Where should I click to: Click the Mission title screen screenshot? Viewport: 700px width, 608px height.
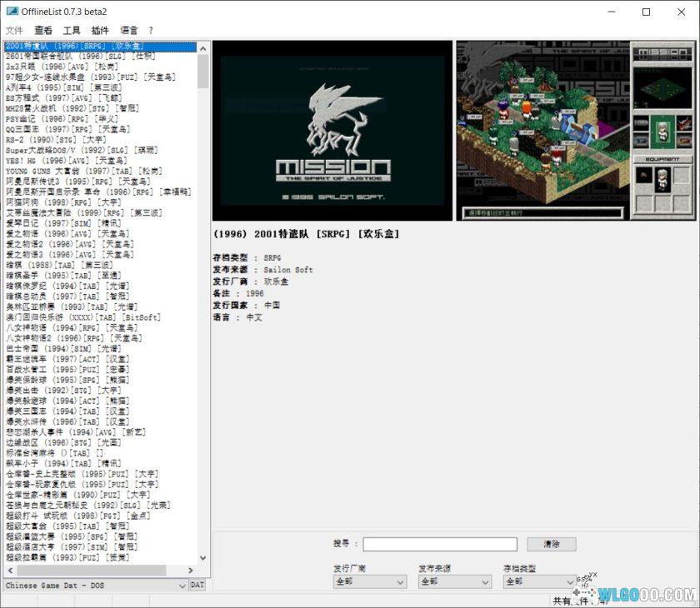tap(332, 131)
